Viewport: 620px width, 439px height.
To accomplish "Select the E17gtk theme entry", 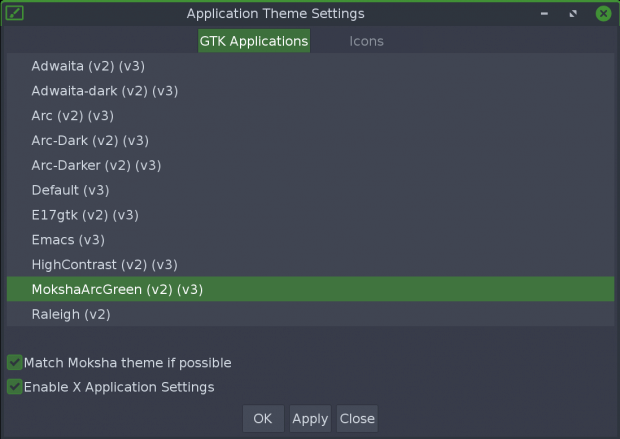I will click(x=310, y=215).
